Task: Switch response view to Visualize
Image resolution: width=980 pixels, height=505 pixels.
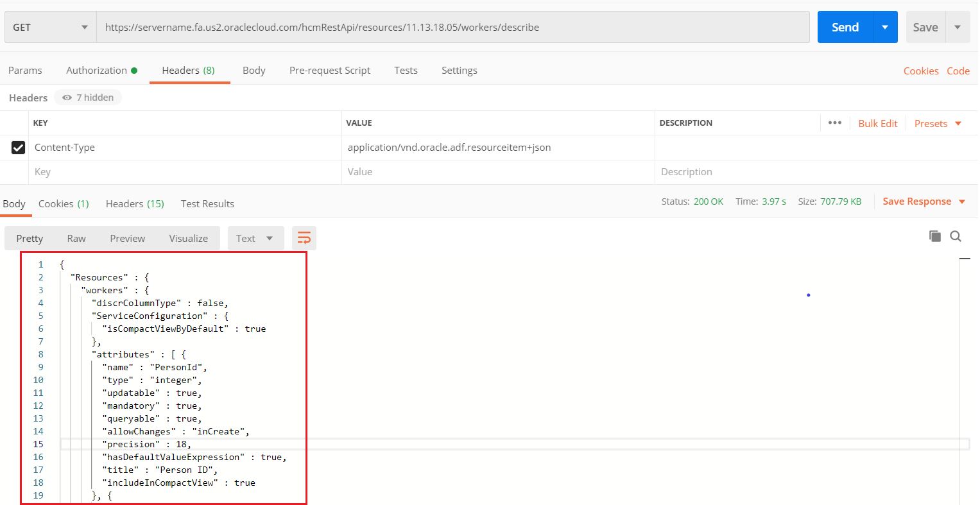Action: pos(188,238)
